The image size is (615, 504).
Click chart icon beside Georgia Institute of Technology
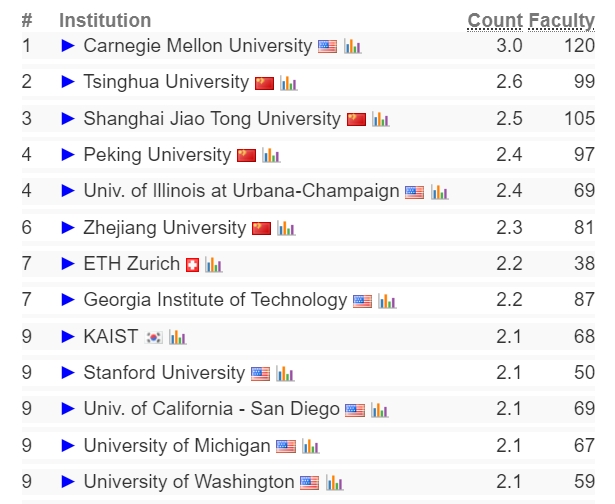(x=387, y=301)
